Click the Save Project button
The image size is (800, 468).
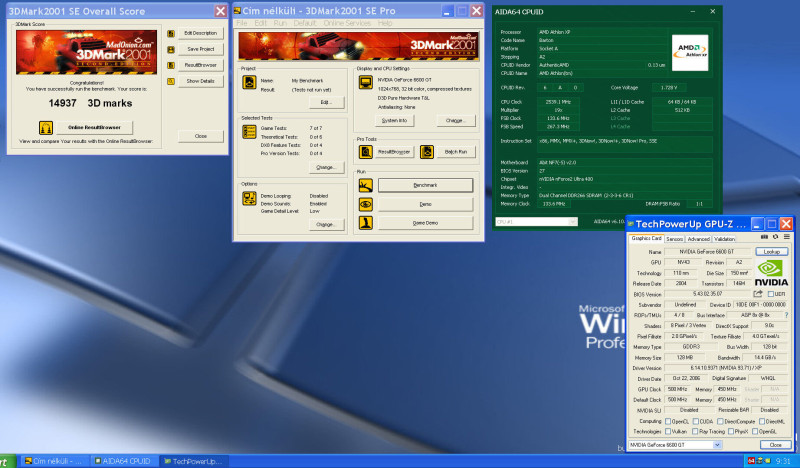point(201,49)
